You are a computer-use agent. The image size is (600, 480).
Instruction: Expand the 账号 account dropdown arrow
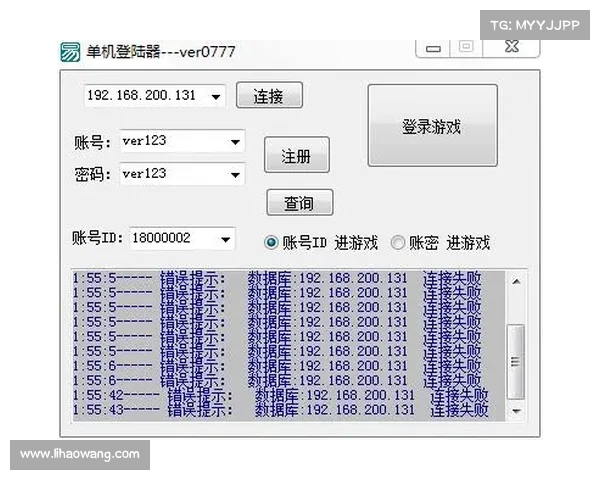tap(235, 142)
